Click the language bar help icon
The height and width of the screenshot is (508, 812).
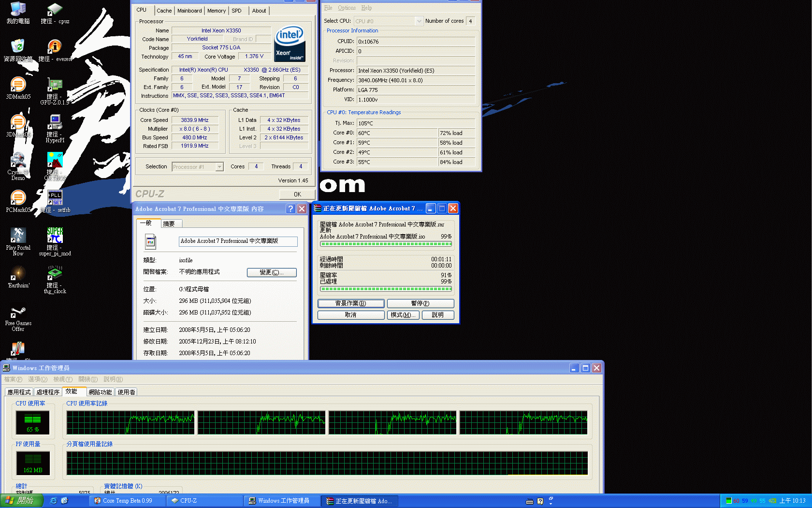click(x=540, y=501)
